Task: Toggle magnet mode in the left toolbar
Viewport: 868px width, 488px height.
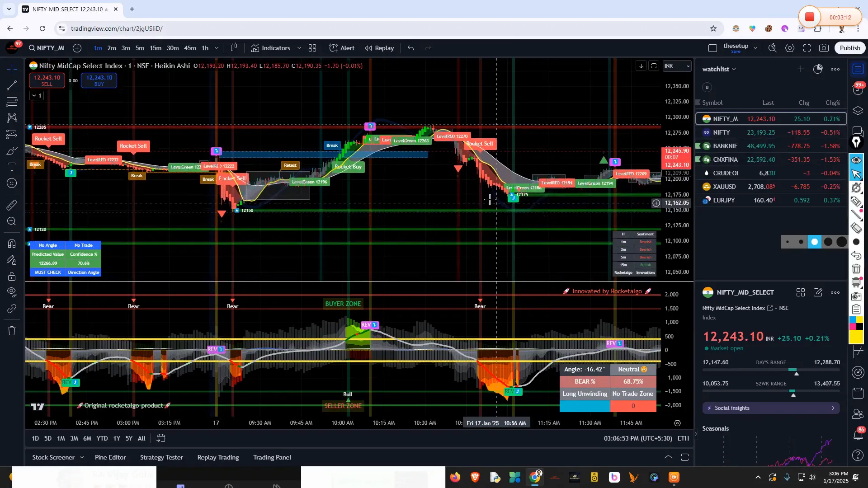Action: 11,244
